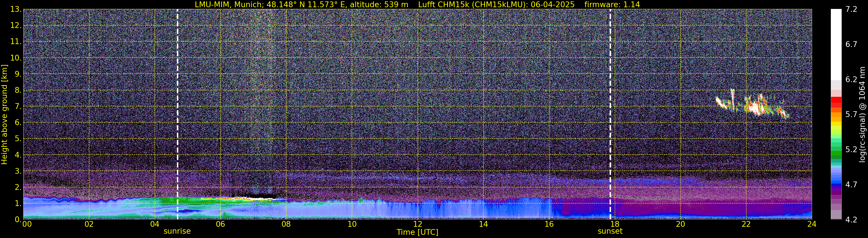Screen dimensions: 868x238
Task: Click the x-axis tick label '06'
Action: click(220, 224)
